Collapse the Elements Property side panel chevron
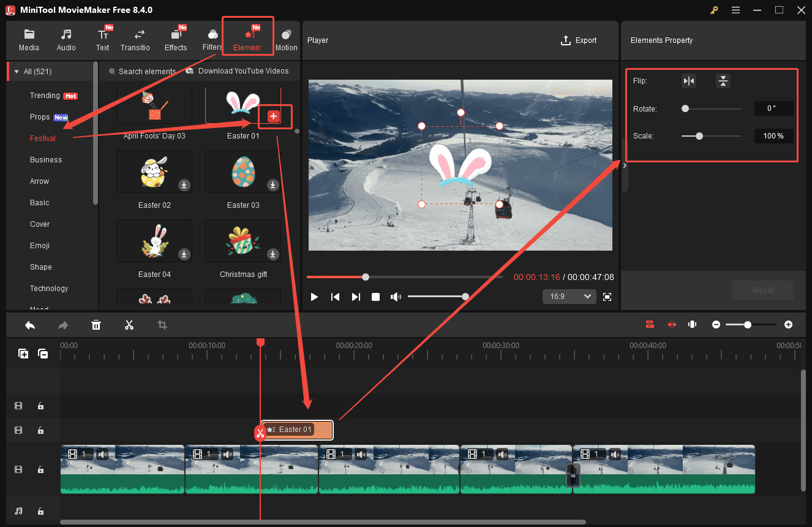Viewport: 812px width, 527px height. click(625, 165)
